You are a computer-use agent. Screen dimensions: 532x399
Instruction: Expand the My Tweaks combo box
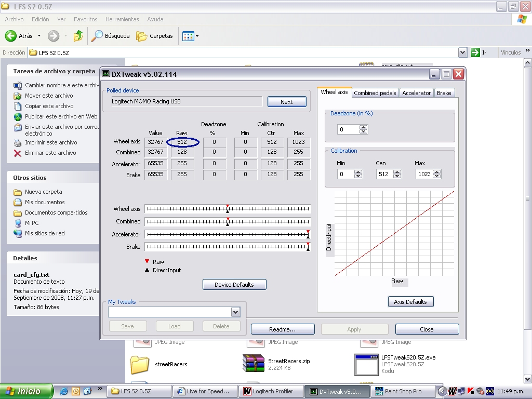pos(235,312)
